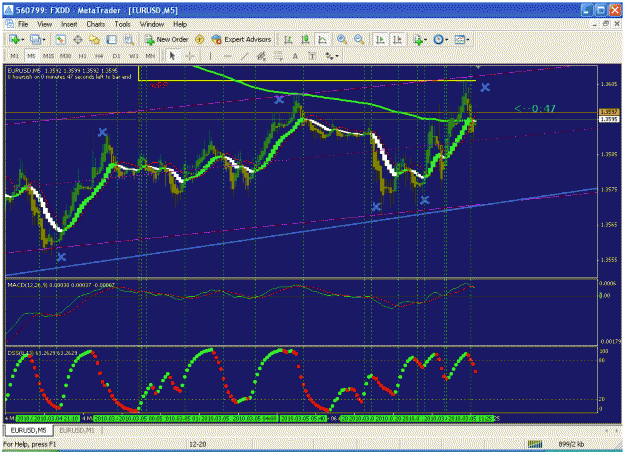Toggle Auto Scroll chart icon
The height and width of the screenshot is (452, 625).
[x=380, y=39]
